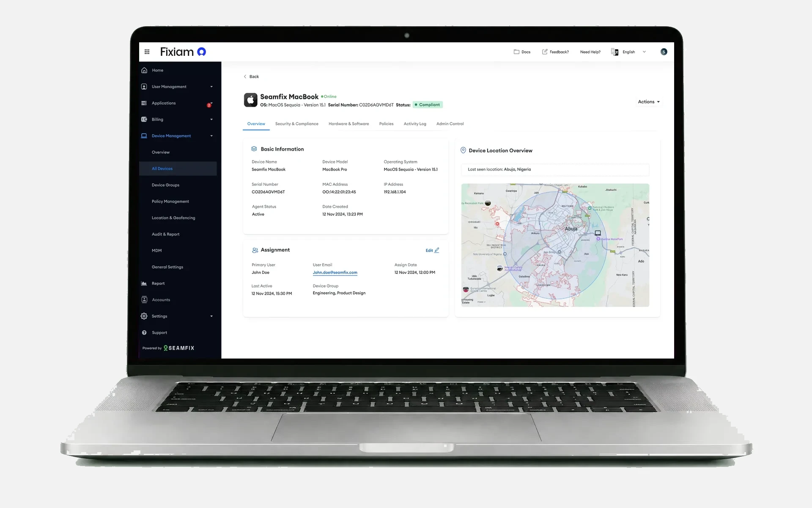Open the Docs folder icon
This screenshot has width=812, height=508.
point(516,52)
